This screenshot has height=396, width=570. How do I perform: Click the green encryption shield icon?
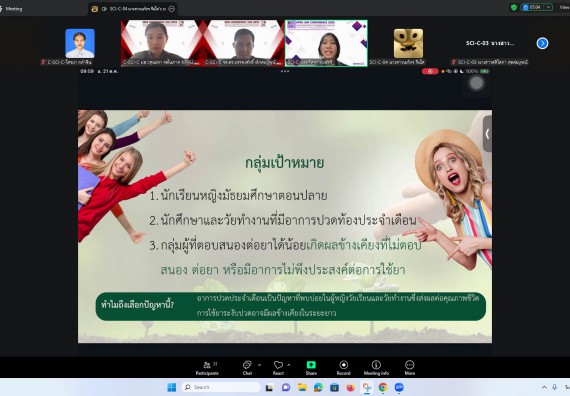pos(514,7)
